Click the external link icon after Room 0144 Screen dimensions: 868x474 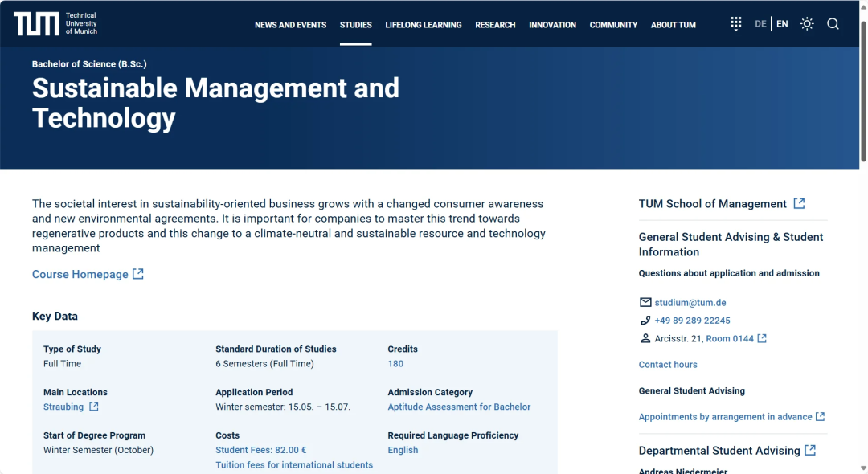(x=762, y=338)
